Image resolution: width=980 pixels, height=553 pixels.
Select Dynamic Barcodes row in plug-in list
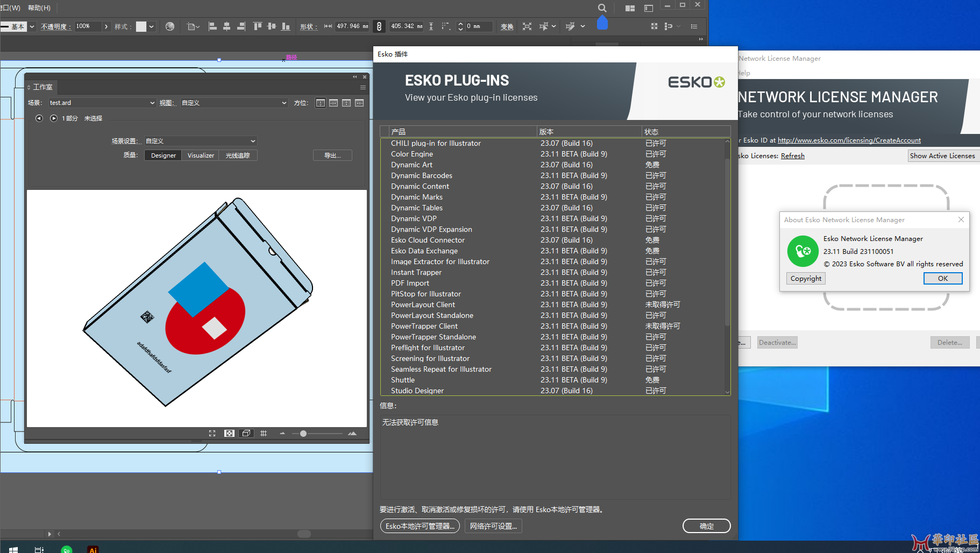point(553,175)
